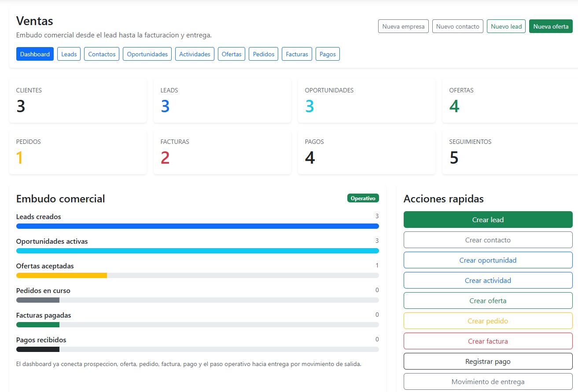Click the Movimiento de entrega button

click(x=488, y=381)
